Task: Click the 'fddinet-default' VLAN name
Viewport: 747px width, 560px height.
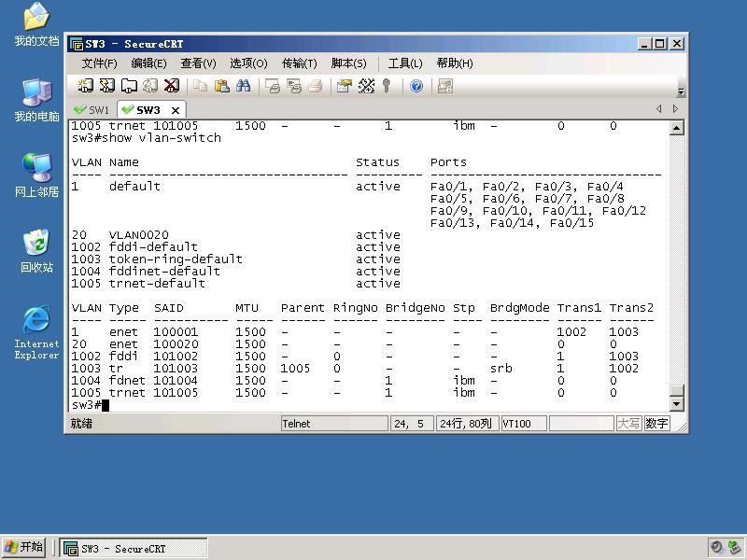Action: coord(164,272)
